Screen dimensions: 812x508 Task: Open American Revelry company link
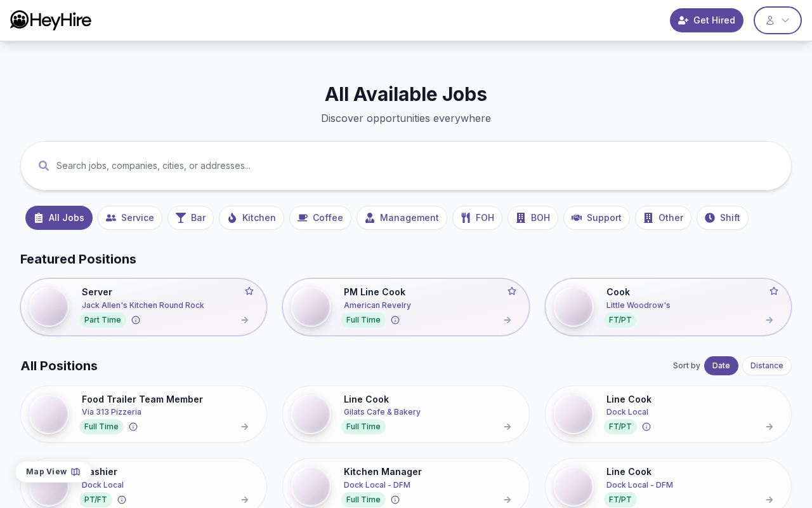tap(377, 305)
